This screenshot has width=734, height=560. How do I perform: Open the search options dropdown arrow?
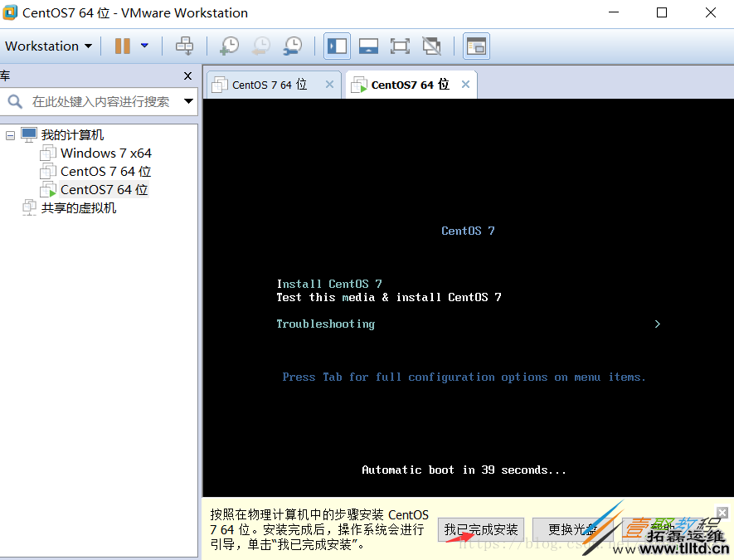189,101
